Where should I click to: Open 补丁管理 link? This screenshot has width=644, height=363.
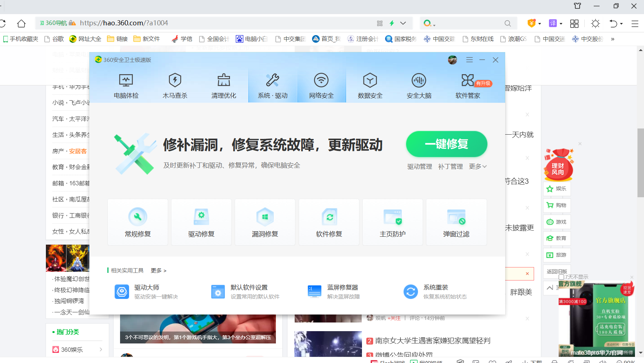[x=451, y=166]
